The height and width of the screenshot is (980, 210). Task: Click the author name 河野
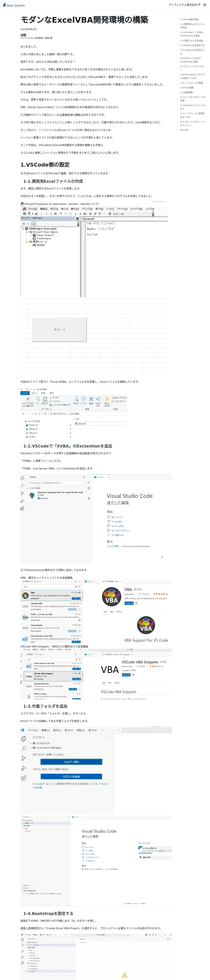pos(23,35)
